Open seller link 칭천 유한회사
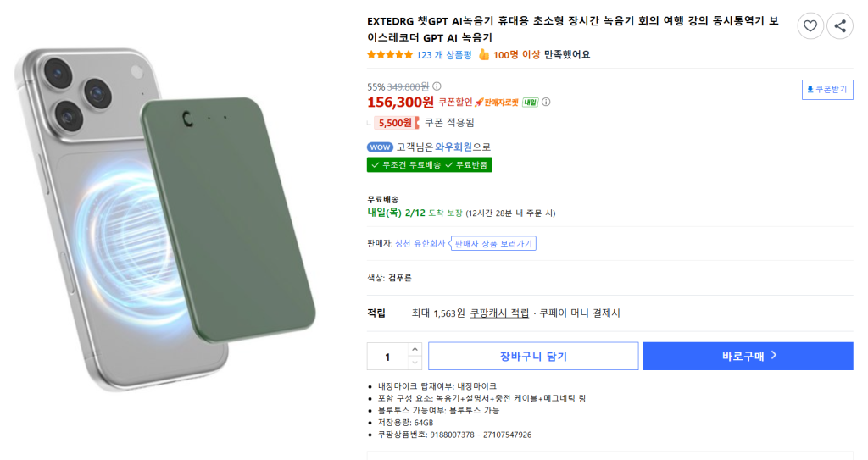868x460 pixels. point(420,243)
